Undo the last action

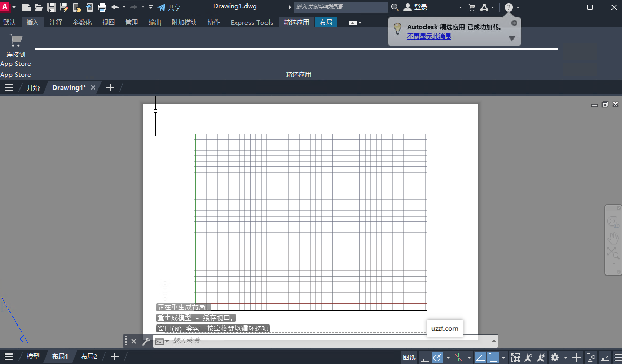[114, 7]
